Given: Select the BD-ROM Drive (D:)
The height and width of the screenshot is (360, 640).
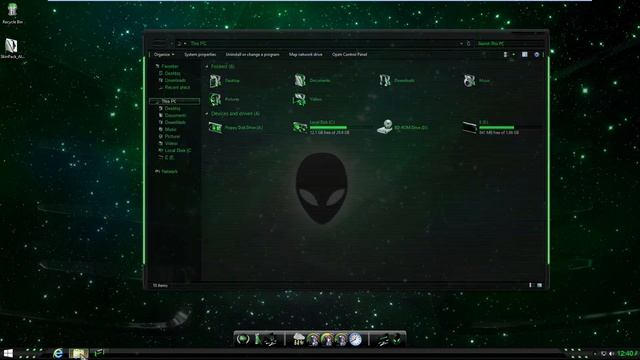Looking at the screenshot, I should 402,127.
